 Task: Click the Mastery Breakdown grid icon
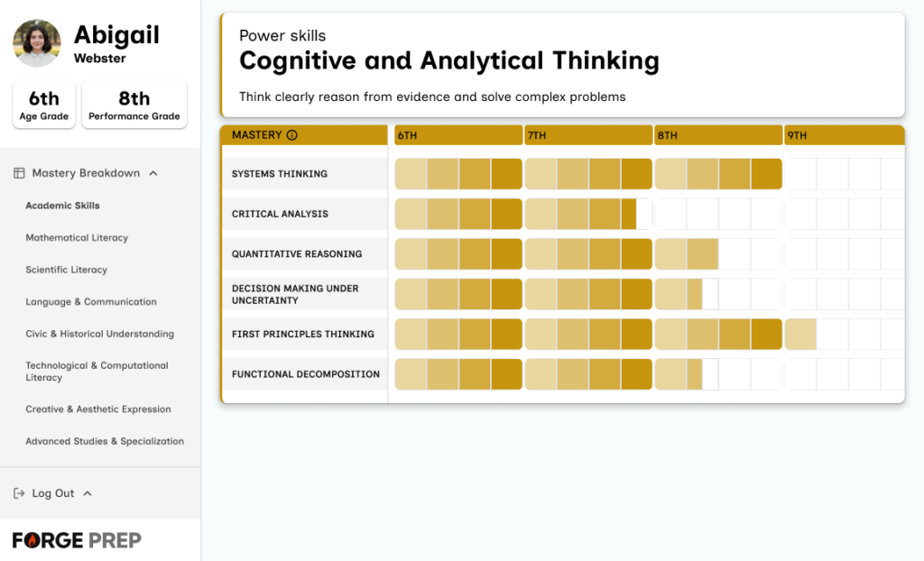(x=19, y=173)
